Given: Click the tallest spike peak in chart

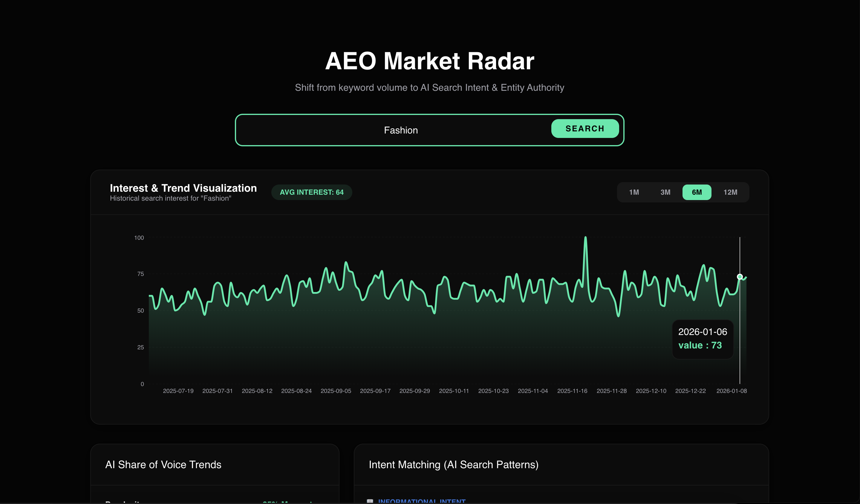Looking at the screenshot, I should tap(585, 238).
